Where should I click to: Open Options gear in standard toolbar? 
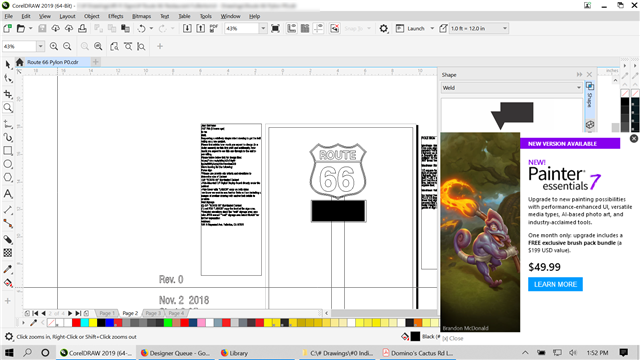pos(384,29)
